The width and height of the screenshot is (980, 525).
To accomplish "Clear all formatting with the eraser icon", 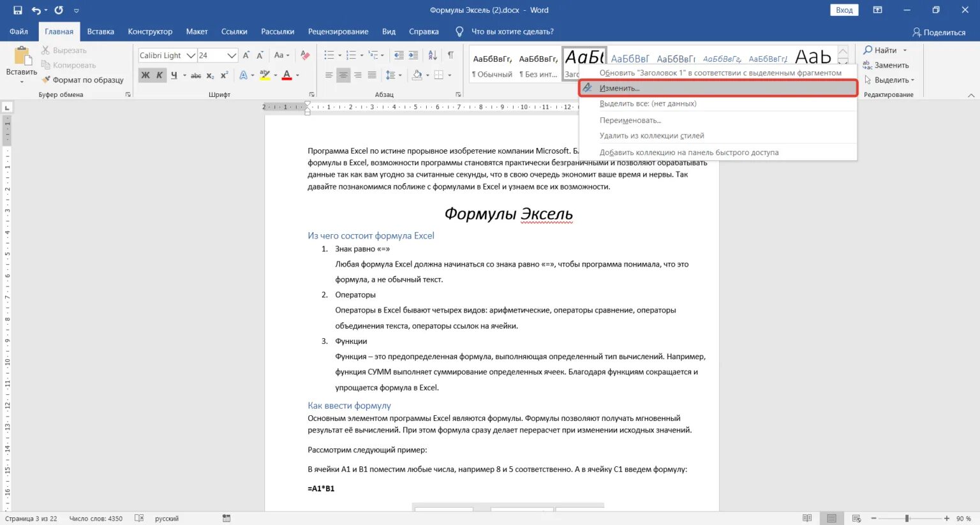I will pyautogui.click(x=305, y=55).
